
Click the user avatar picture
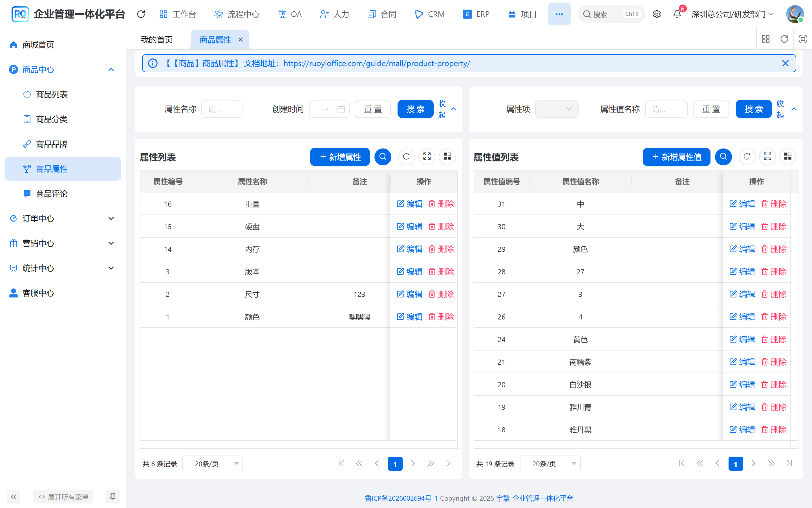click(x=795, y=14)
